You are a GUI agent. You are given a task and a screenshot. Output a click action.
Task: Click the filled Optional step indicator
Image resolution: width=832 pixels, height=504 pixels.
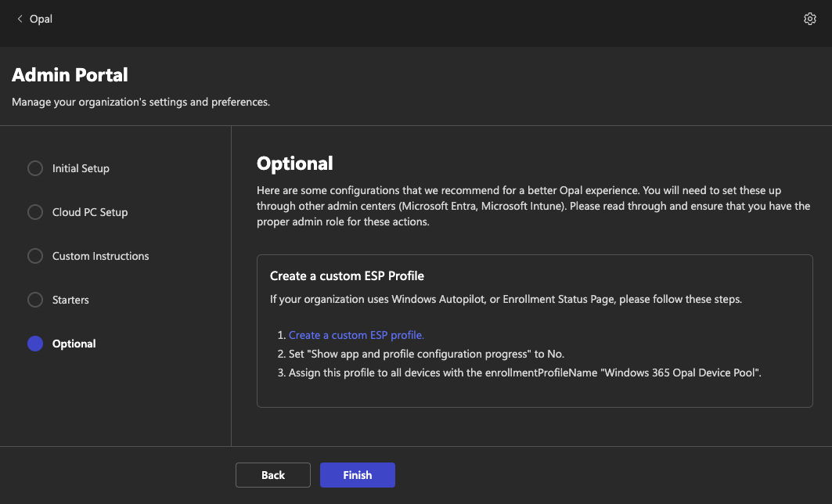[x=35, y=344]
